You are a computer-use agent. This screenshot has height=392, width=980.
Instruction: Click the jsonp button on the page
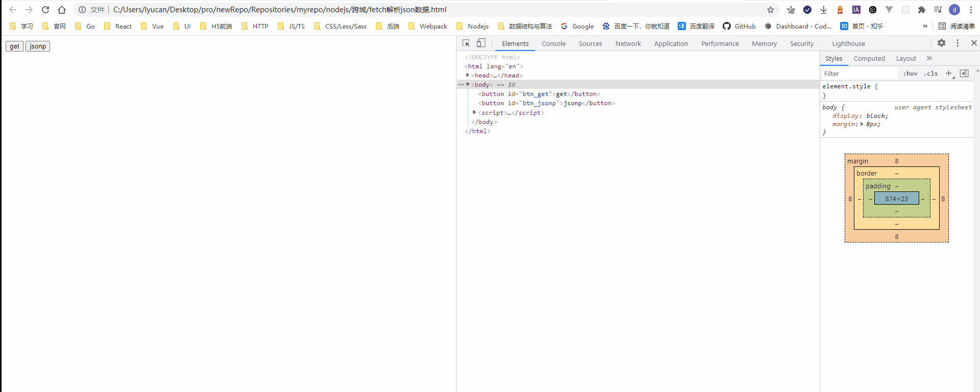[38, 46]
